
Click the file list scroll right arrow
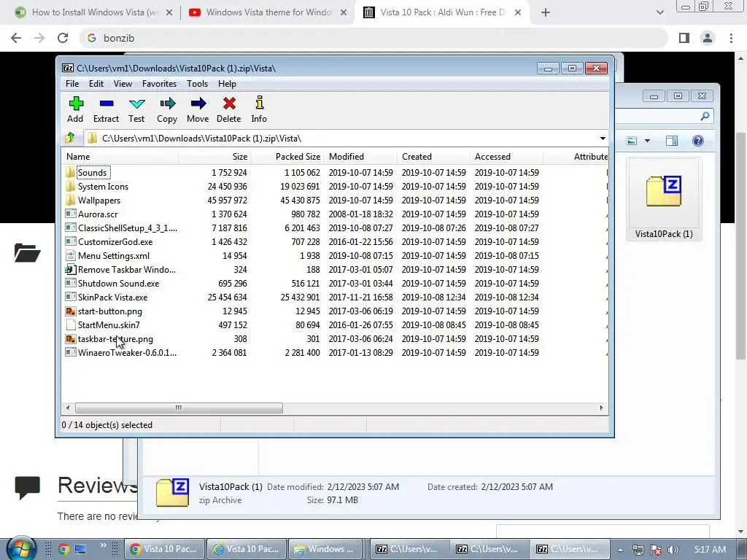point(601,408)
